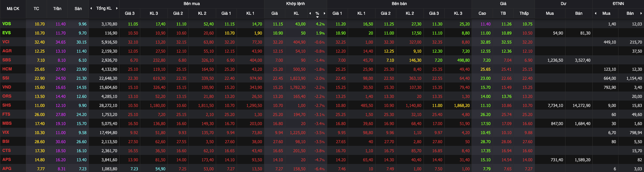Click VDS change value 4.2%

320,24
